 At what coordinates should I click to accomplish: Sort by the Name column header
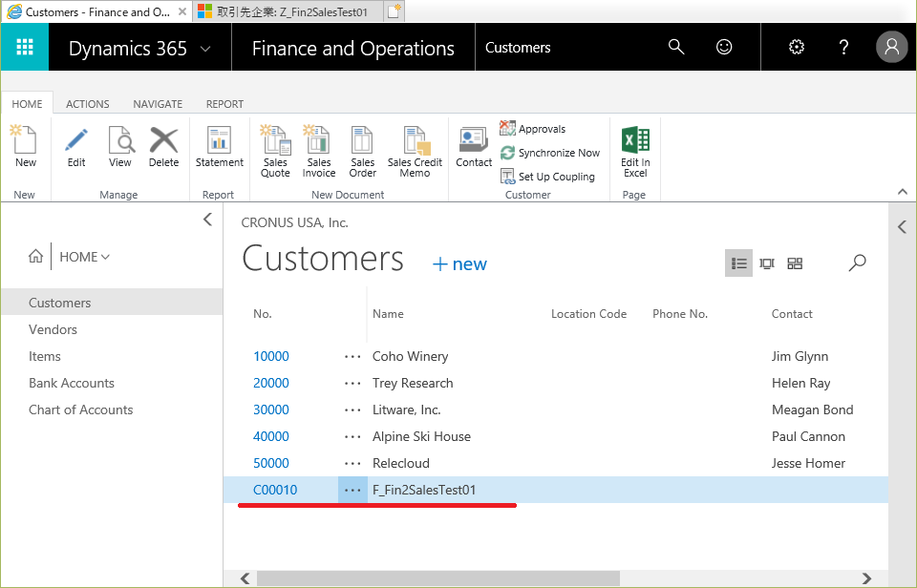click(x=388, y=314)
